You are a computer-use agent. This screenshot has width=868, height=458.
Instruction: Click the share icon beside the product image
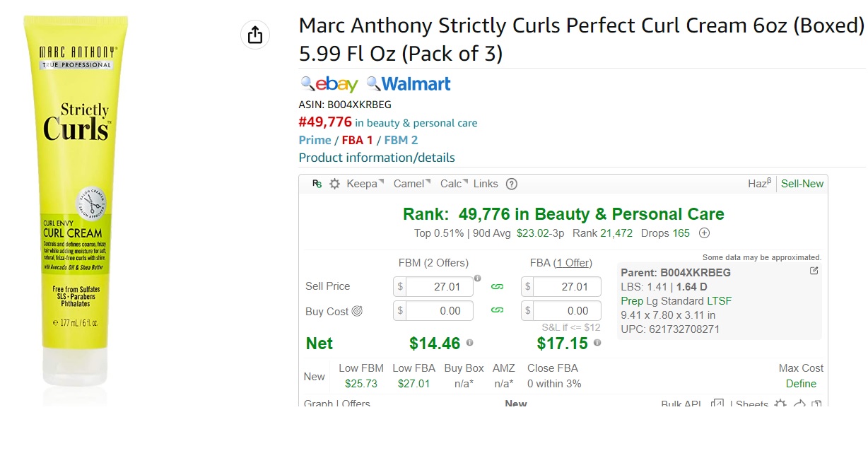coord(255,35)
